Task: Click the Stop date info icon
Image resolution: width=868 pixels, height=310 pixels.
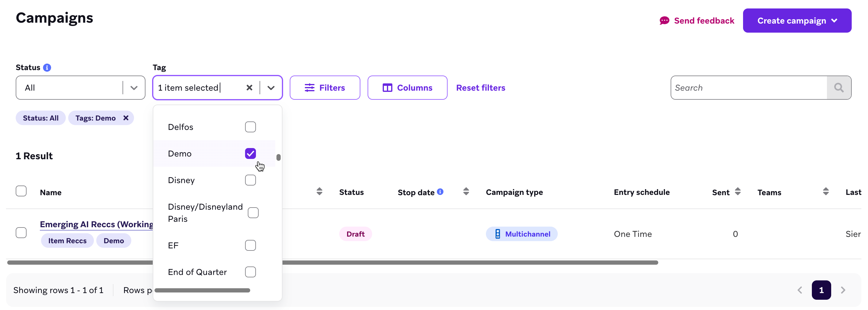Action: (x=440, y=192)
